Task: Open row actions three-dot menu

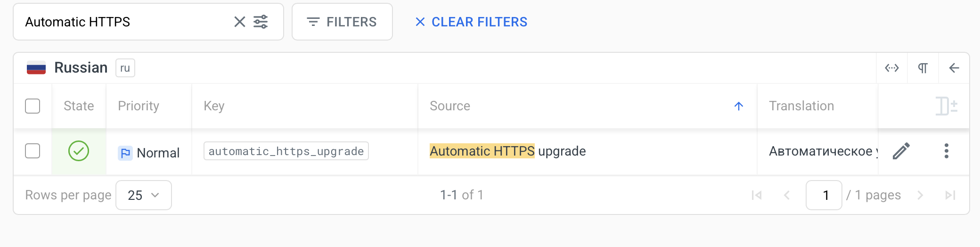Action: (946, 151)
